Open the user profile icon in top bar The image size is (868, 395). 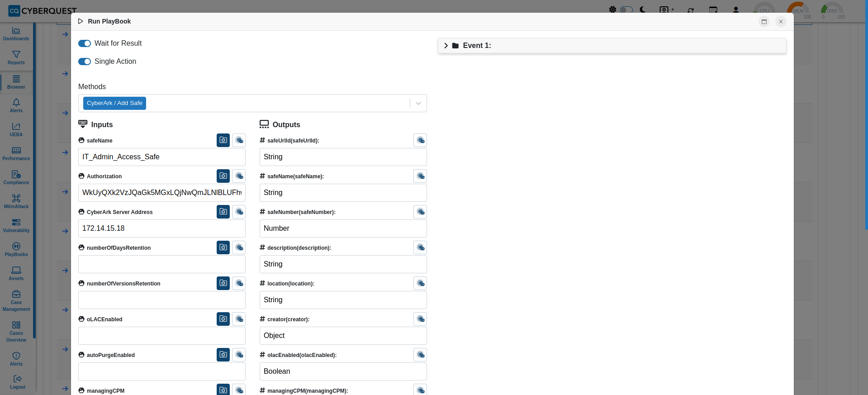[x=736, y=10]
